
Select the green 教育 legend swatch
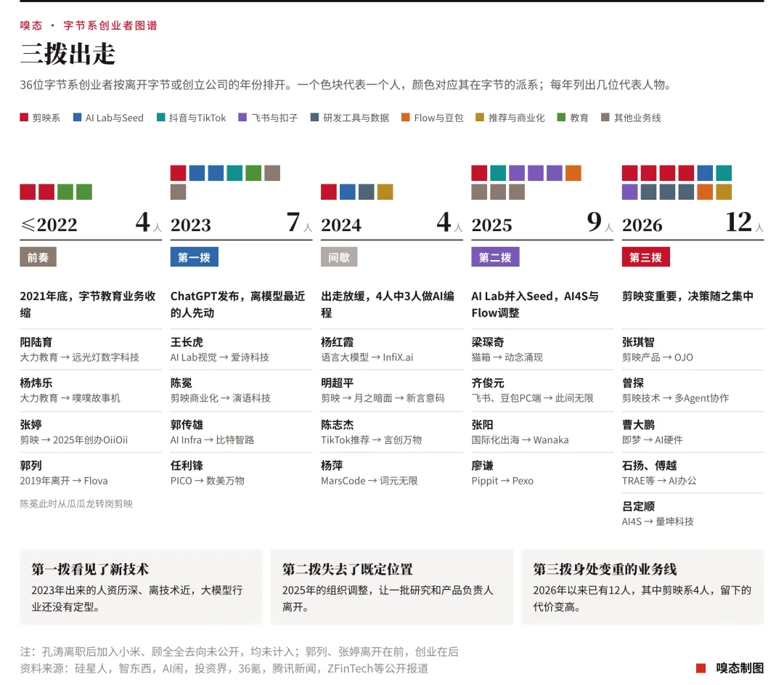tap(561, 117)
